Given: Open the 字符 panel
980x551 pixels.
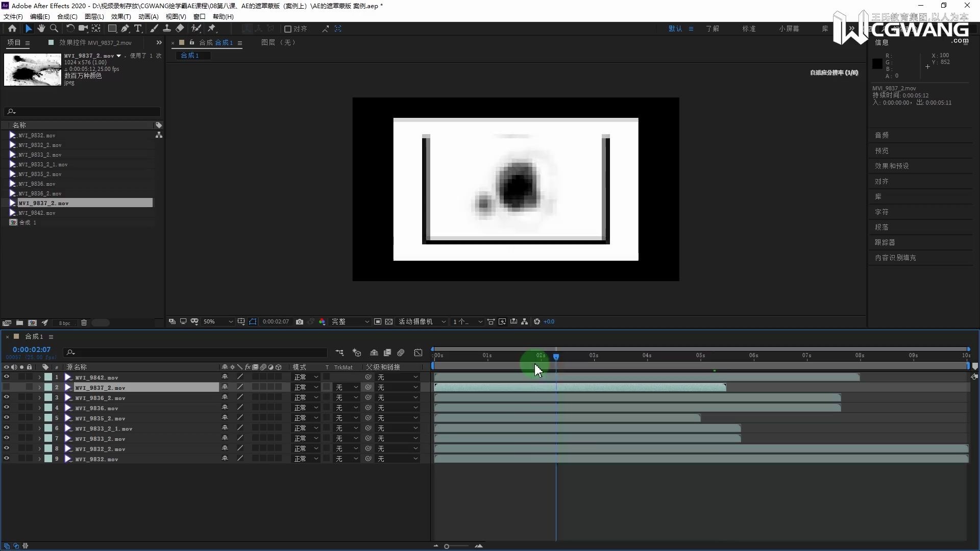Looking at the screenshot, I should click(883, 212).
